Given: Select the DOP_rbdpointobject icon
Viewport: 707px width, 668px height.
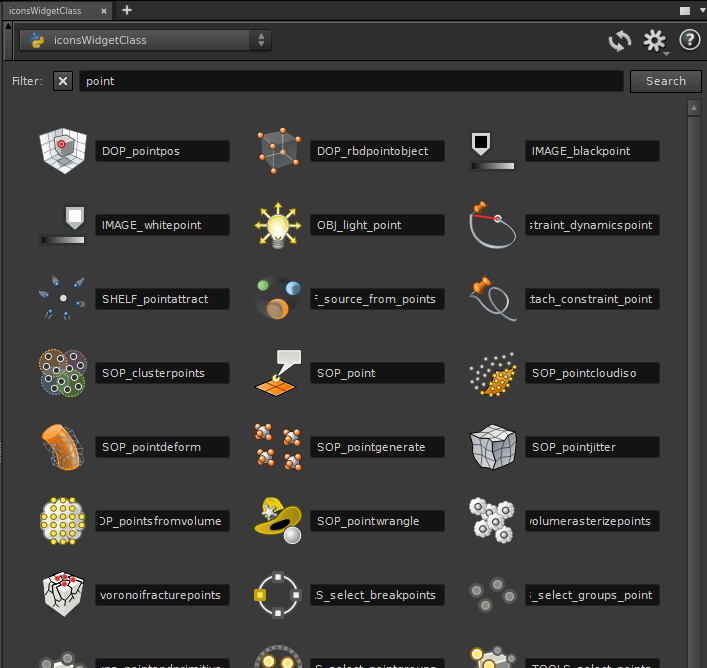Looking at the screenshot, I should tap(278, 151).
